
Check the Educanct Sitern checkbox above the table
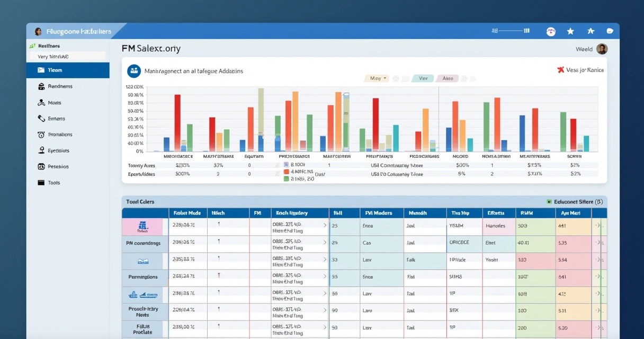coord(549,201)
